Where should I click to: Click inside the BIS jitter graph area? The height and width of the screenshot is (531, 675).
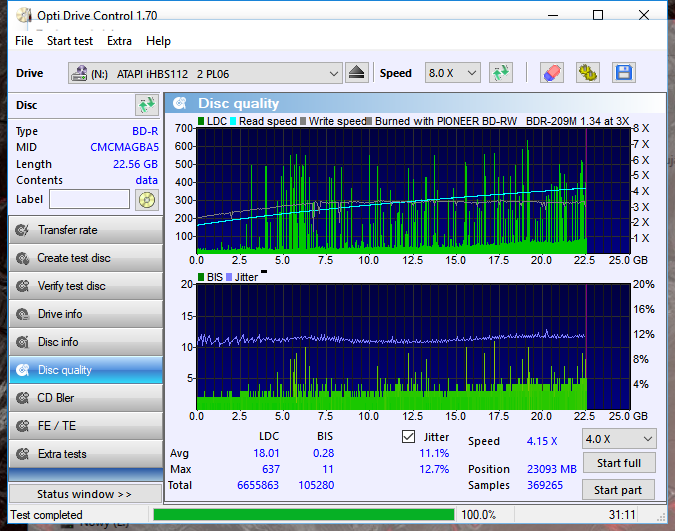[x=413, y=347]
